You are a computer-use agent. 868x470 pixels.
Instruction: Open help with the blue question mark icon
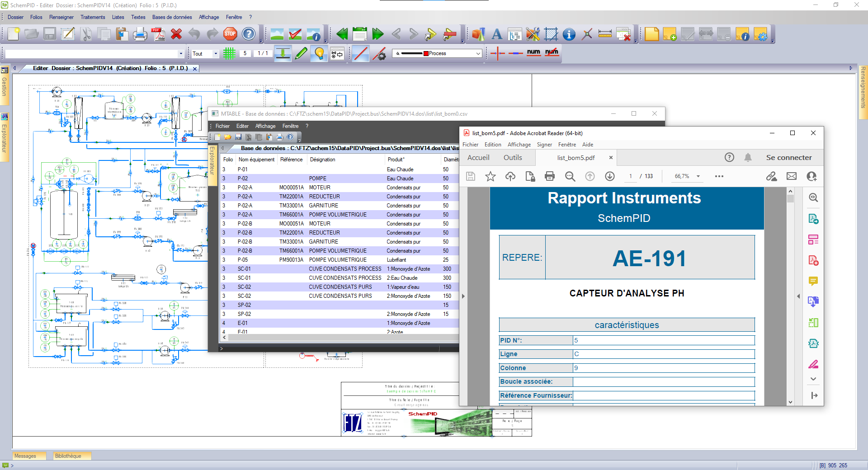(249, 34)
